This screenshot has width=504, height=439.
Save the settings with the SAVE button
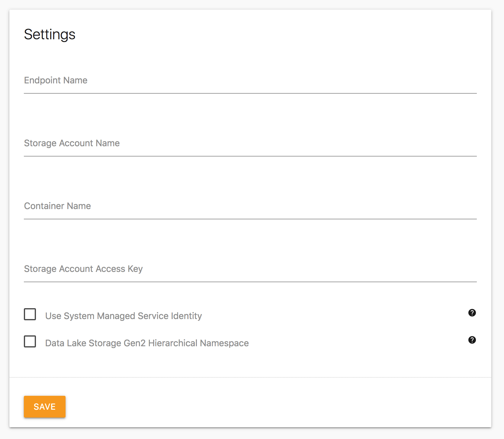(x=45, y=407)
